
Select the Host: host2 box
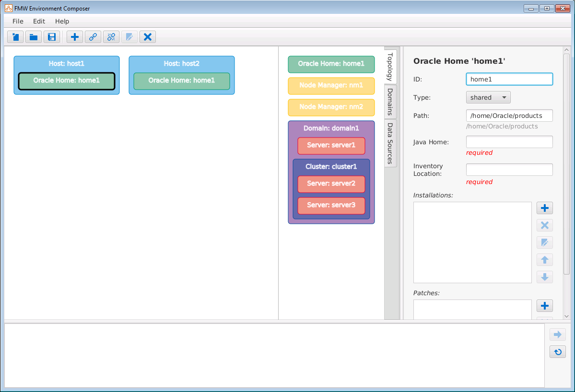[182, 63]
